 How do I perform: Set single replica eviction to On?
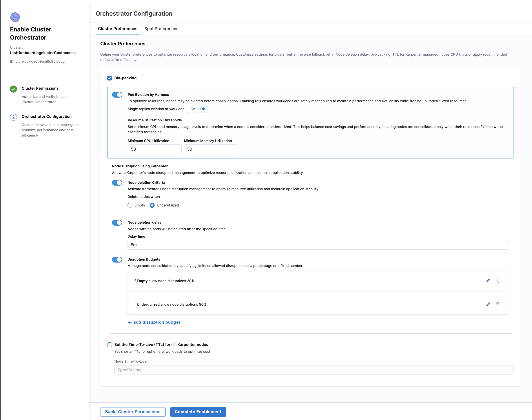click(x=193, y=109)
